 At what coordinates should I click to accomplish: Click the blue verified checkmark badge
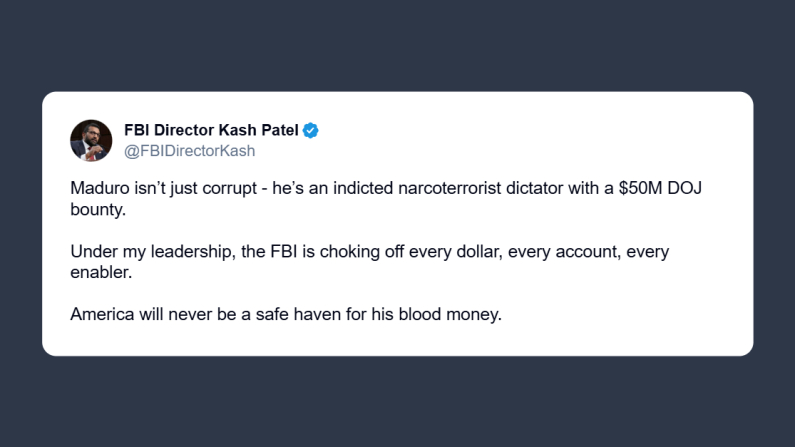pos(311,130)
